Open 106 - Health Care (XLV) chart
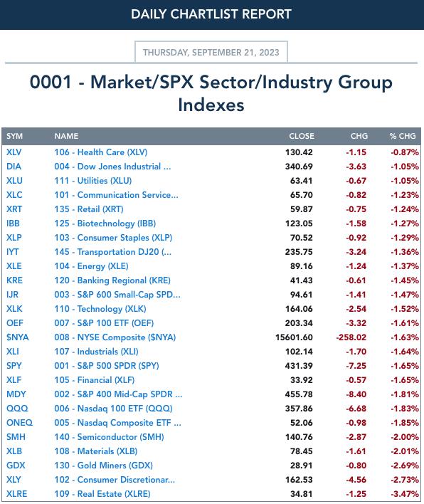This screenshot has height=504, width=424. [x=100, y=152]
